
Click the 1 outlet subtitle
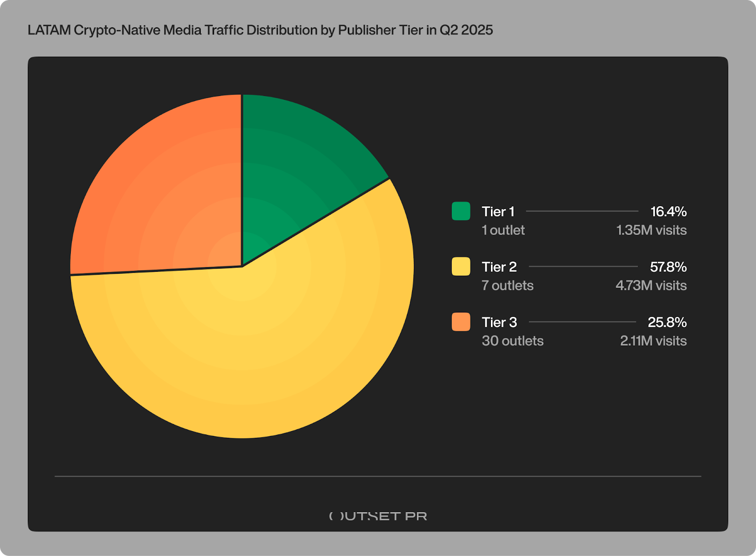[x=503, y=230]
